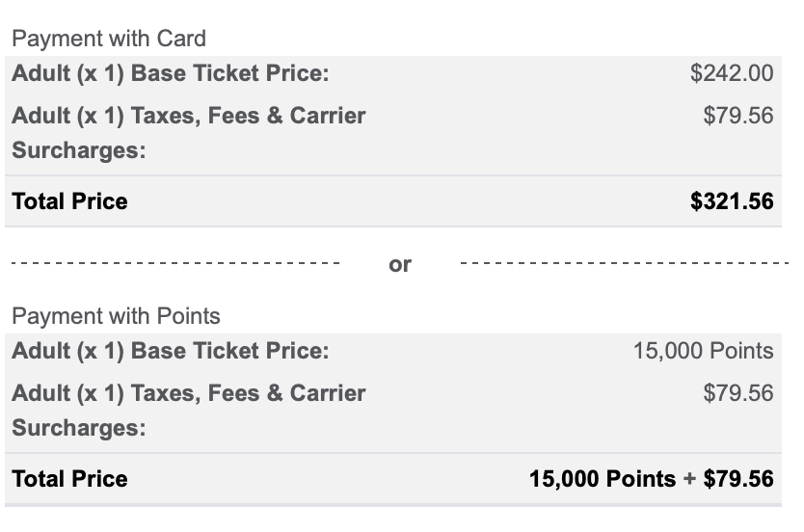
Task: Click the dashed divider left of "or"
Action: (174, 262)
